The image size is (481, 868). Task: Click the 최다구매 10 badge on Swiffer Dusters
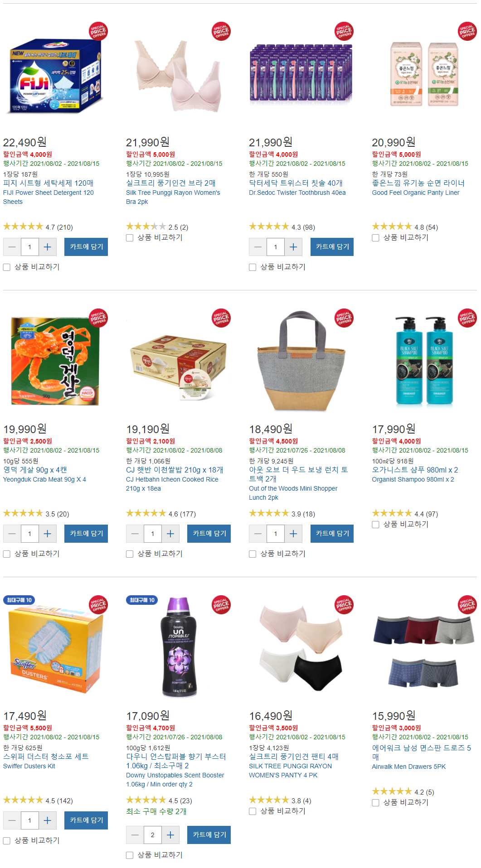(x=19, y=600)
